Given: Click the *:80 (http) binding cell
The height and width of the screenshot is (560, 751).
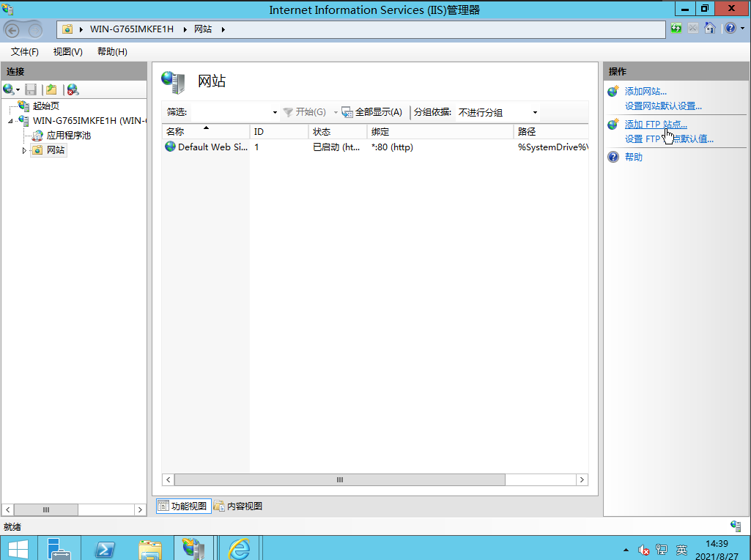Looking at the screenshot, I should tap(392, 147).
